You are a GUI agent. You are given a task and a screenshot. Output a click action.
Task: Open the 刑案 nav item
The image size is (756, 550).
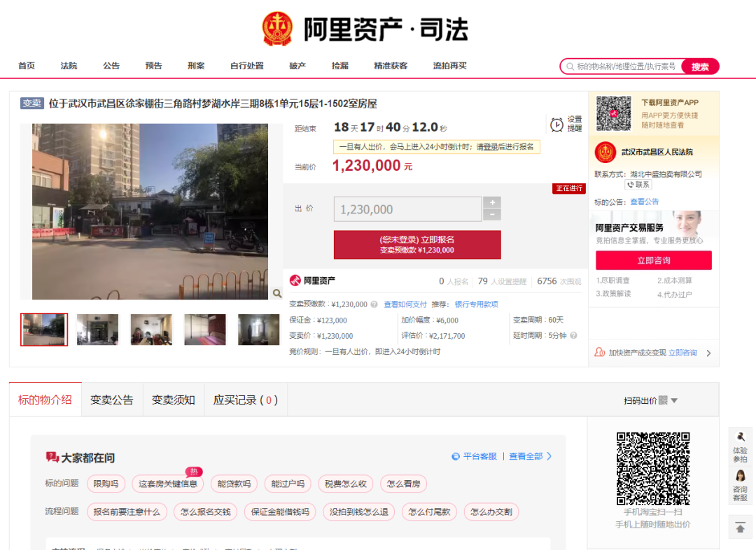click(x=196, y=66)
